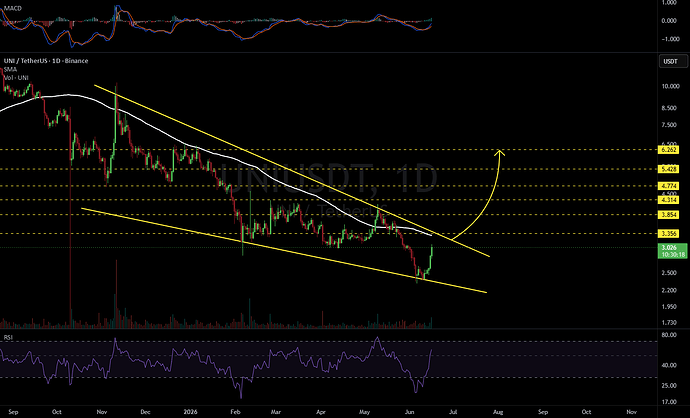Select the Vol · UNI indicator label
Image resolution: width=690 pixels, height=418 pixels.
[x=16, y=78]
